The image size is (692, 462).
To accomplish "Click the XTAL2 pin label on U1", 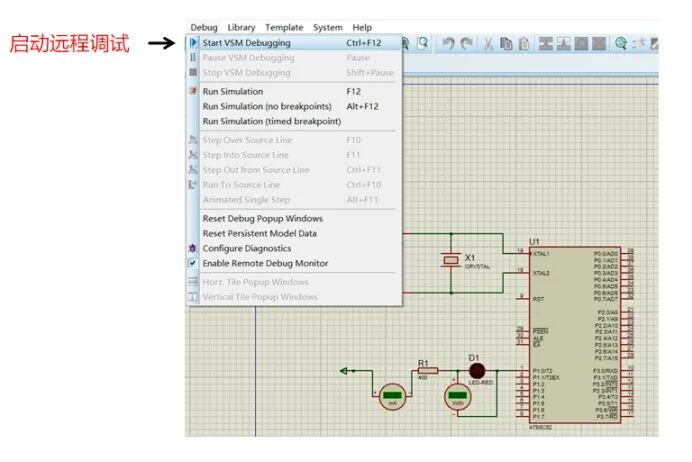I will pyautogui.click(x=541, y=273).
